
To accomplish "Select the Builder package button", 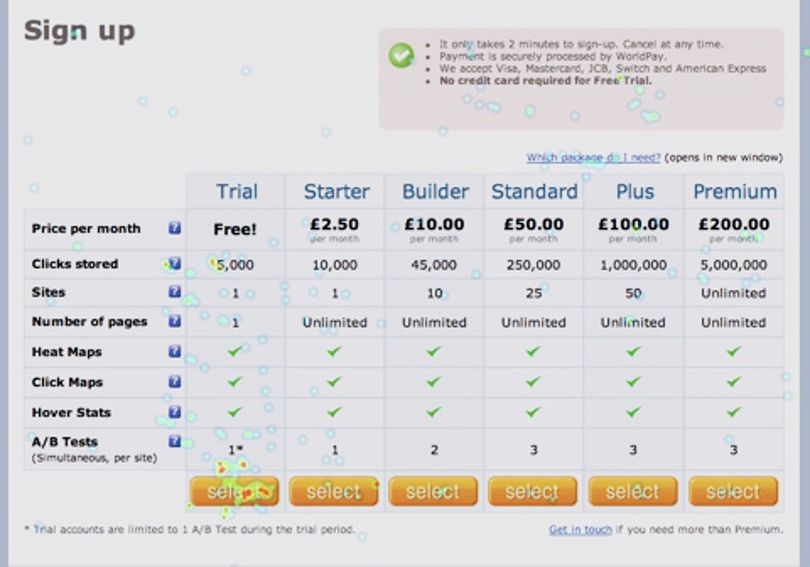I will [433, 491].
